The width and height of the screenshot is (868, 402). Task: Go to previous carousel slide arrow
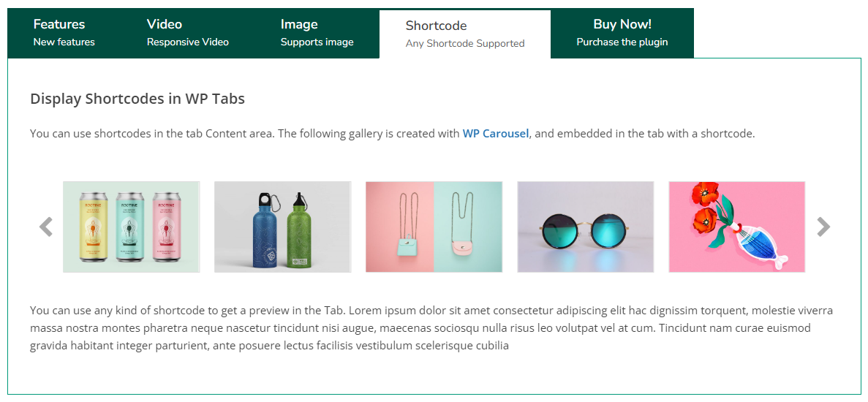coord(46,227)
